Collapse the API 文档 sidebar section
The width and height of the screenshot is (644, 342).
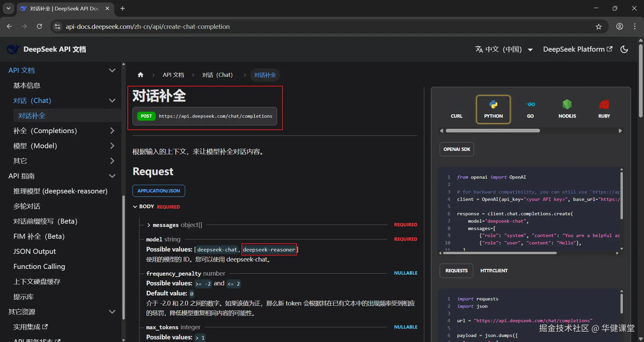click(x=112, y=70)
